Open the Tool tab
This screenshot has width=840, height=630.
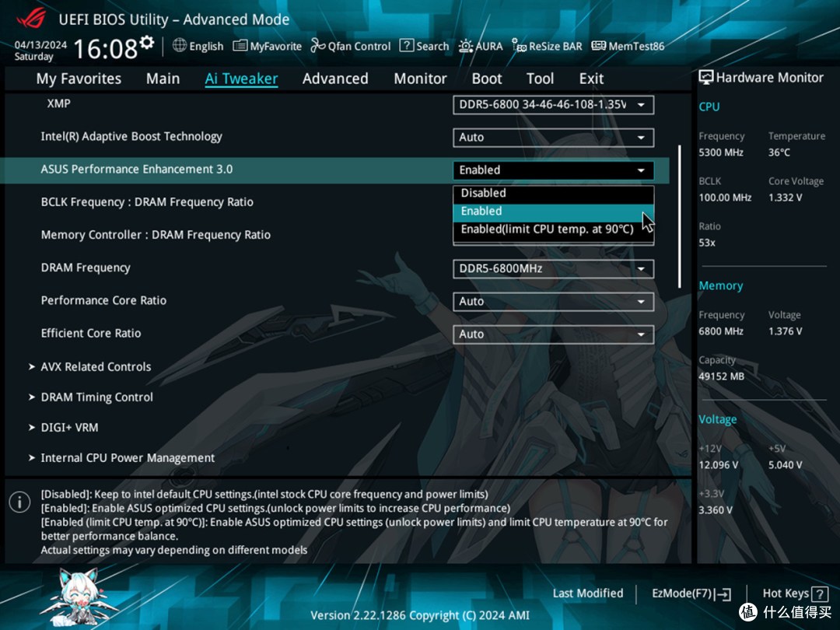coord(540,79)
